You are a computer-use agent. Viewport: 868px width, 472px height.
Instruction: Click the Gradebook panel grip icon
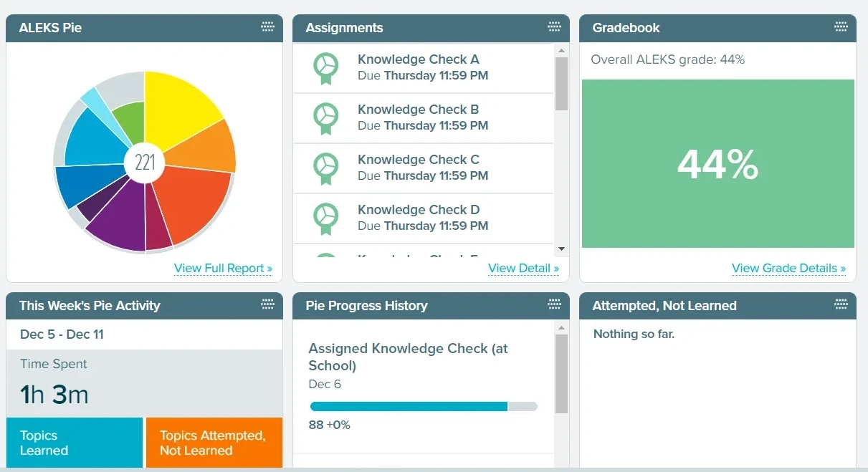[x=841, y=27]
